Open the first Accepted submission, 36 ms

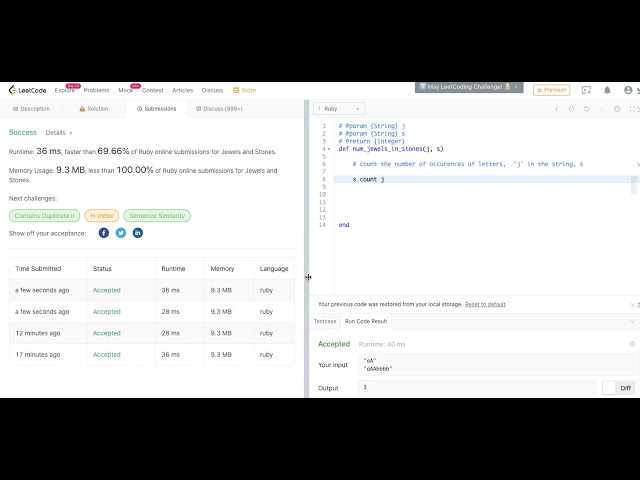107,290
